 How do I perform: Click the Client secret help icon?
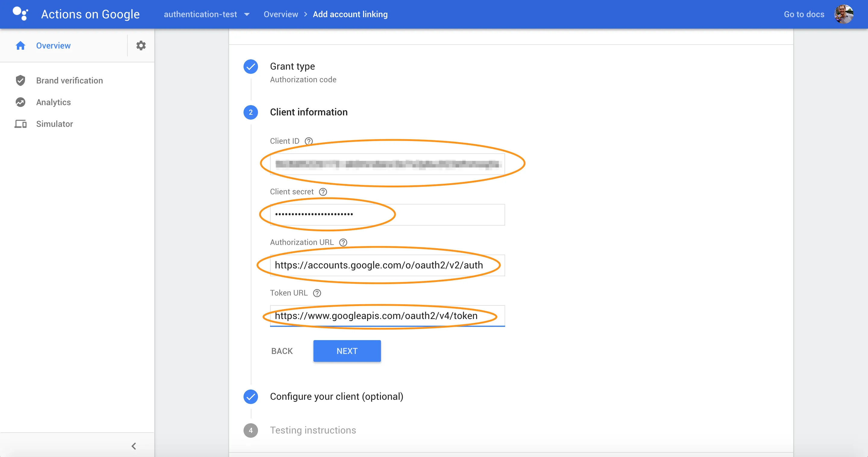point(323,192)
